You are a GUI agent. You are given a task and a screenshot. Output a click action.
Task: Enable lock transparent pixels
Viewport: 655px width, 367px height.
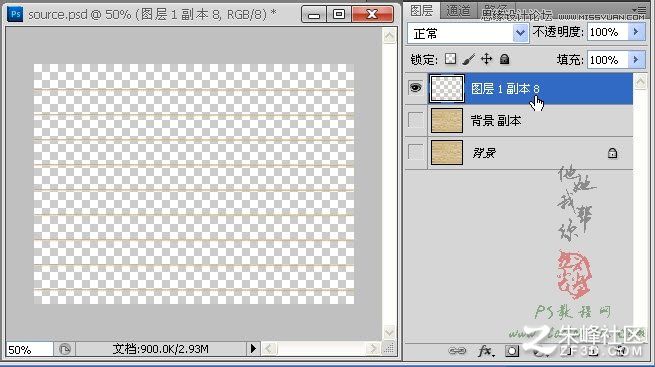click(x=450, y=59)
